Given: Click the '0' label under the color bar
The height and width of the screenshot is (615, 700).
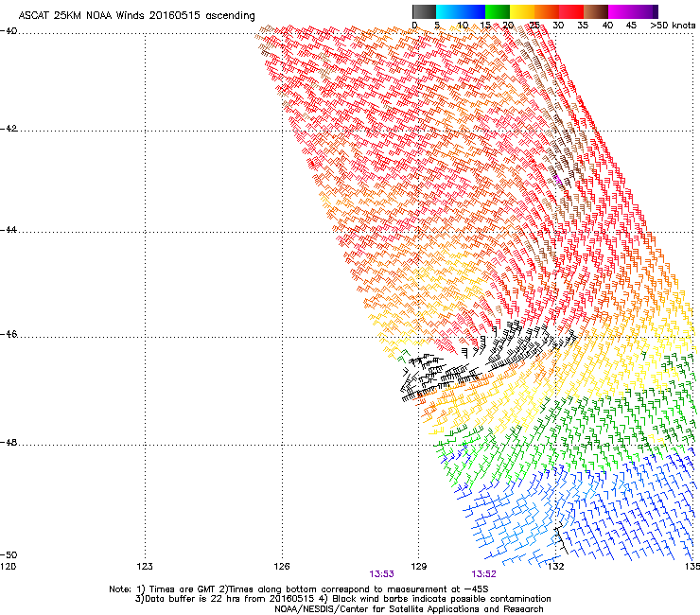Looking at the screenshot, I should [x=414, y=25].
